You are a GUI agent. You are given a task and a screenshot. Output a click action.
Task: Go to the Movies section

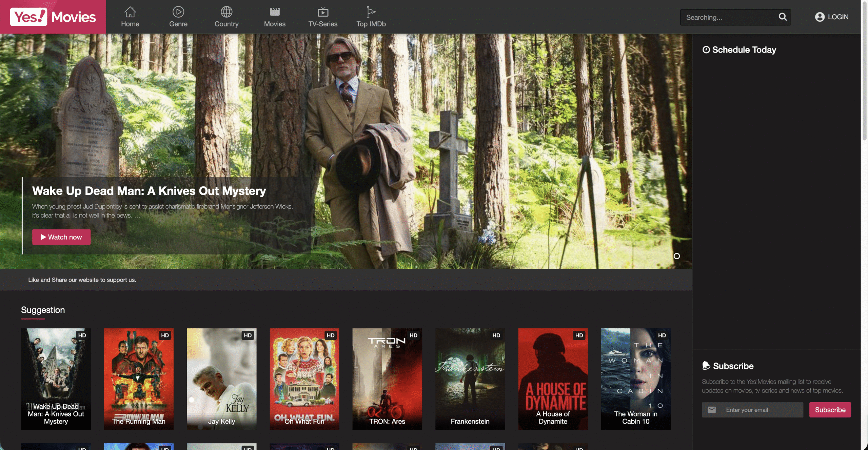click(275, 17)
